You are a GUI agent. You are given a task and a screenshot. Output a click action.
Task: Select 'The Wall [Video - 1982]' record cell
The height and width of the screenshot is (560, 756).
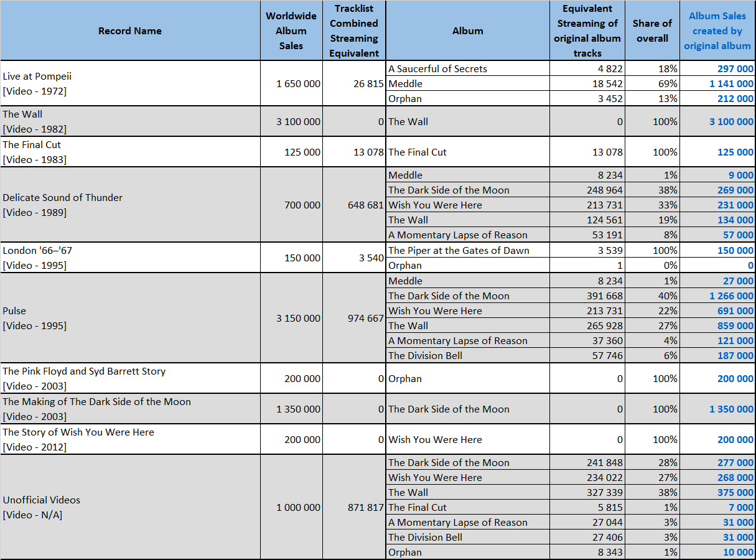pyautogui.click(x=130, y=121)
